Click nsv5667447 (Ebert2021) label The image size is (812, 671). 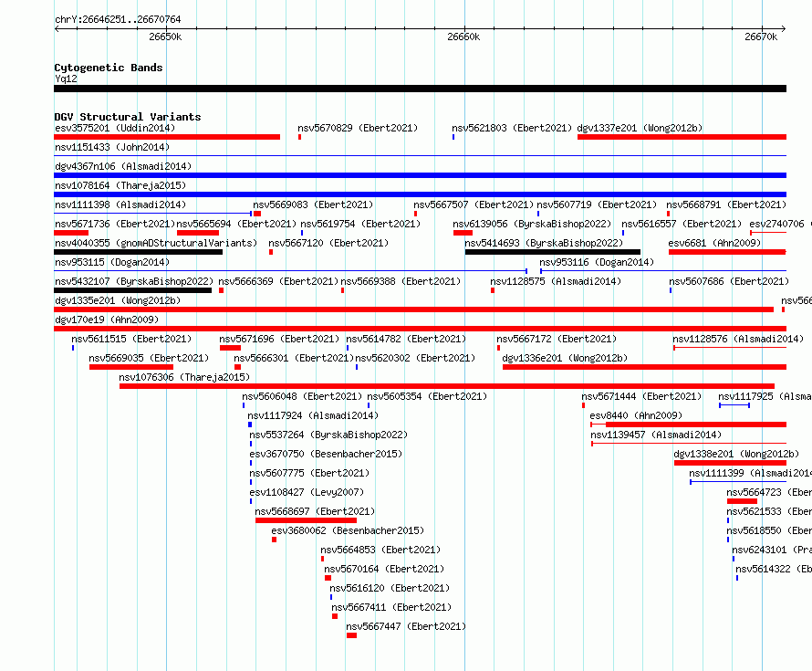tap(406, 626)
